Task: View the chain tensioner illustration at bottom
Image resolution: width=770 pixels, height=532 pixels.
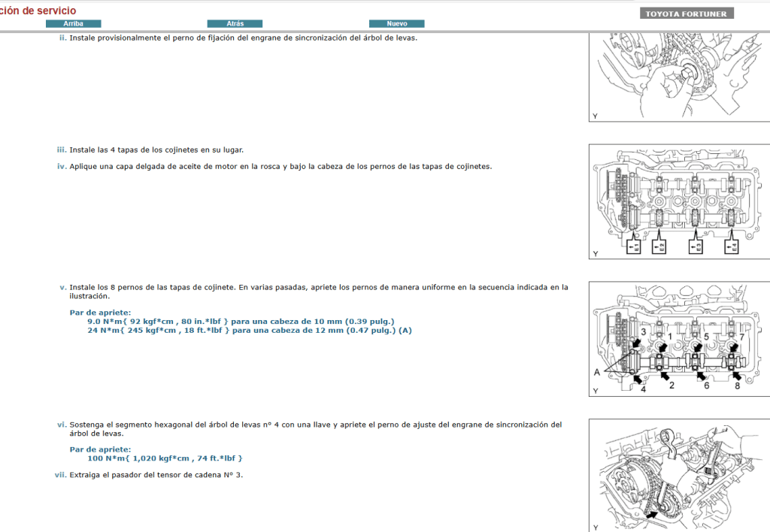Action: pos(677,473)
